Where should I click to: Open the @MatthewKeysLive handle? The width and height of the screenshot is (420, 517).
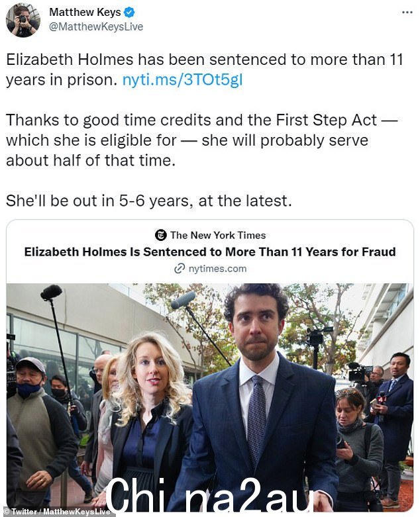coord(96,26)
